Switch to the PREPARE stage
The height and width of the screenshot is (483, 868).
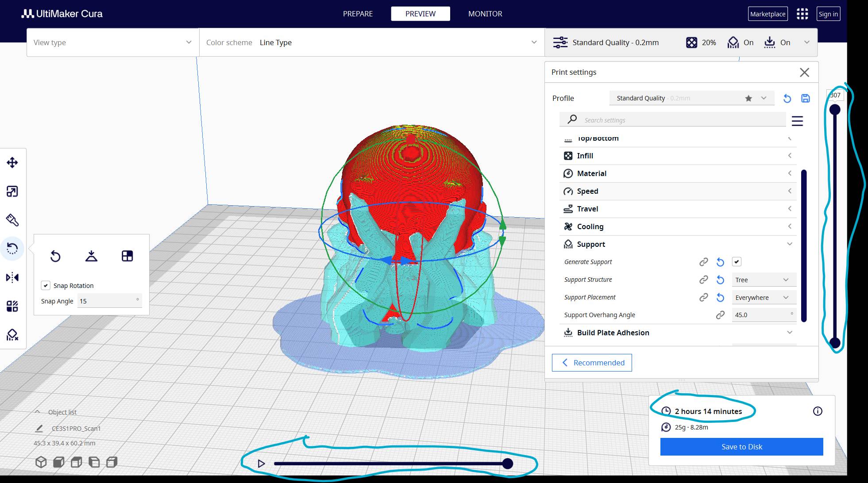coord(358,14)
